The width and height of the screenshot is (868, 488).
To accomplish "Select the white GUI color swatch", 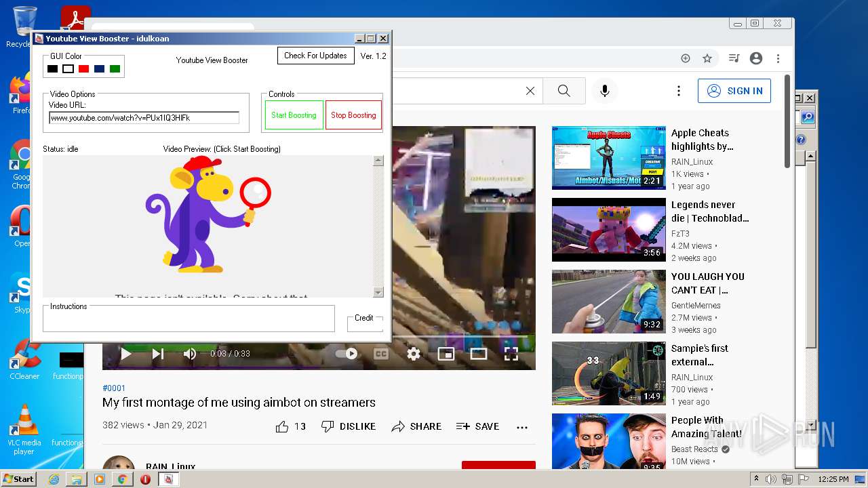I will coord(68,68).
